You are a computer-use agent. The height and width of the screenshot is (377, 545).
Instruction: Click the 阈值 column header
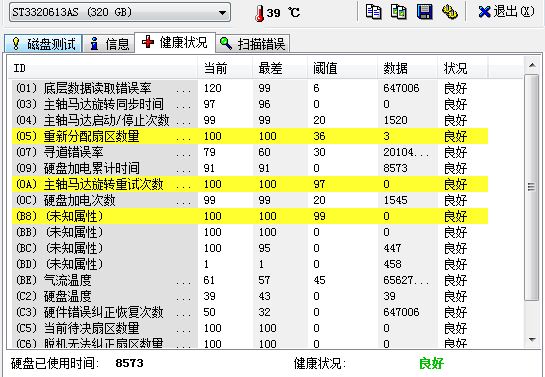(342, 68)
